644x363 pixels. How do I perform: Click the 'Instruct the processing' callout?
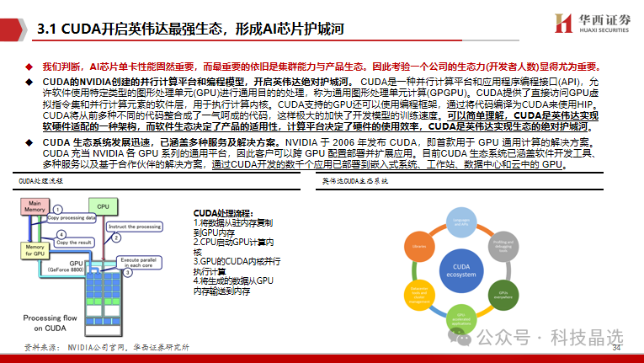[135, 227]
